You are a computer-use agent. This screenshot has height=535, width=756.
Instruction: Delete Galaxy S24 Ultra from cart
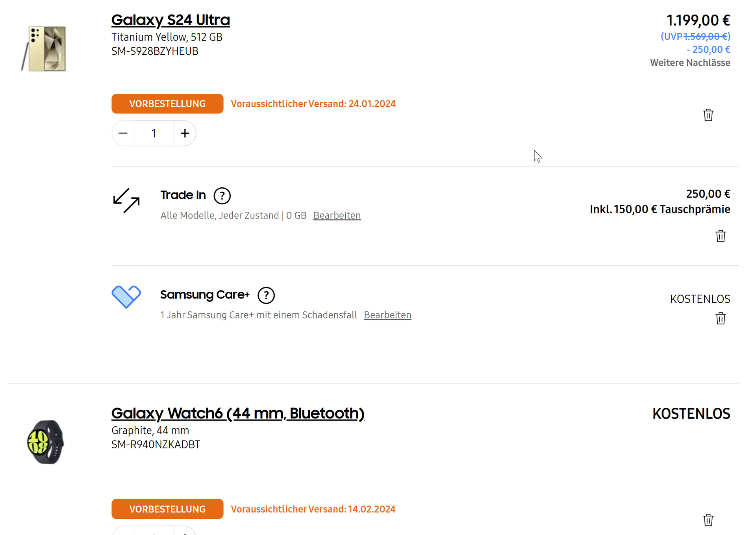708,115
